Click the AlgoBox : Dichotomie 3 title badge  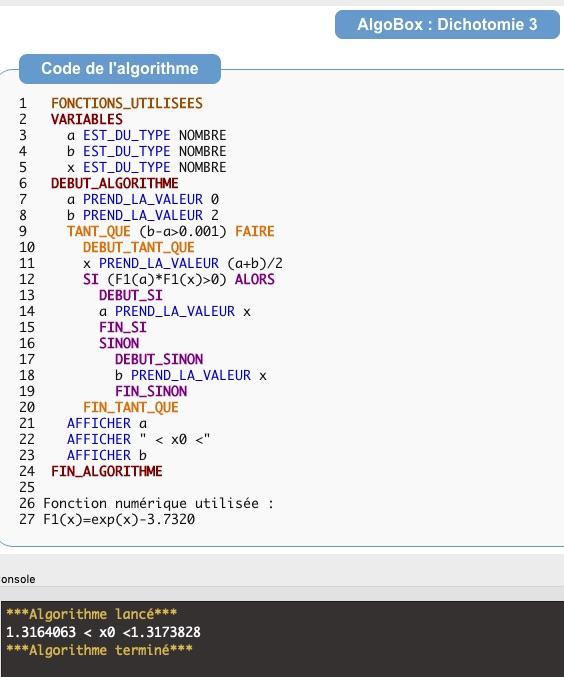pyautogui.click(x=447, y=25)
